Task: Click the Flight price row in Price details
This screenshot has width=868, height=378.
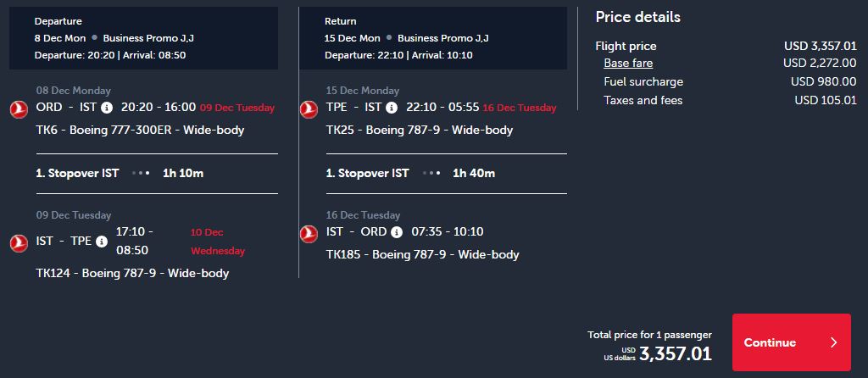Action: pyautogui.click(x=726, y=46)
